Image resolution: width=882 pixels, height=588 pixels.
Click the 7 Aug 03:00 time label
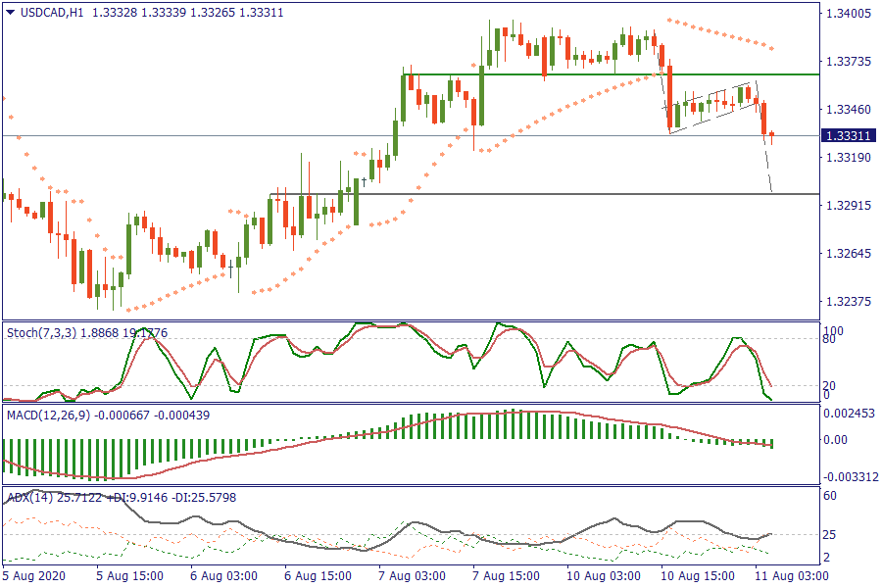412,576
